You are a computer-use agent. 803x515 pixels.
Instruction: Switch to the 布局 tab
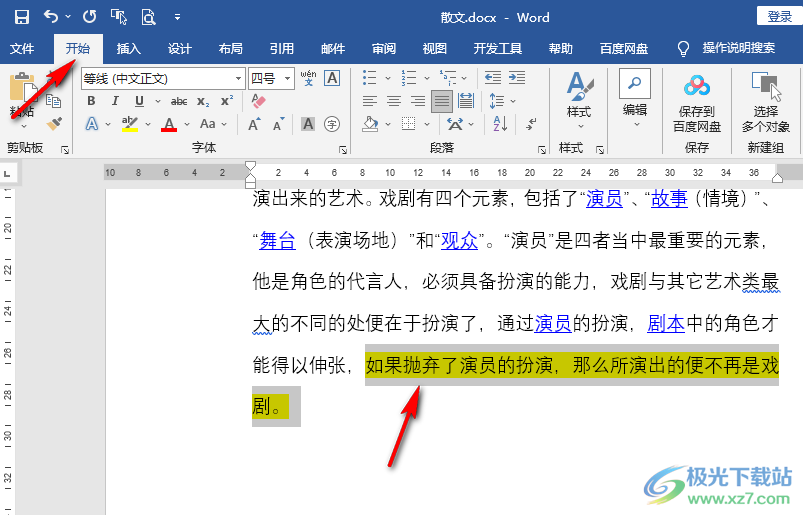pos(230,49)
